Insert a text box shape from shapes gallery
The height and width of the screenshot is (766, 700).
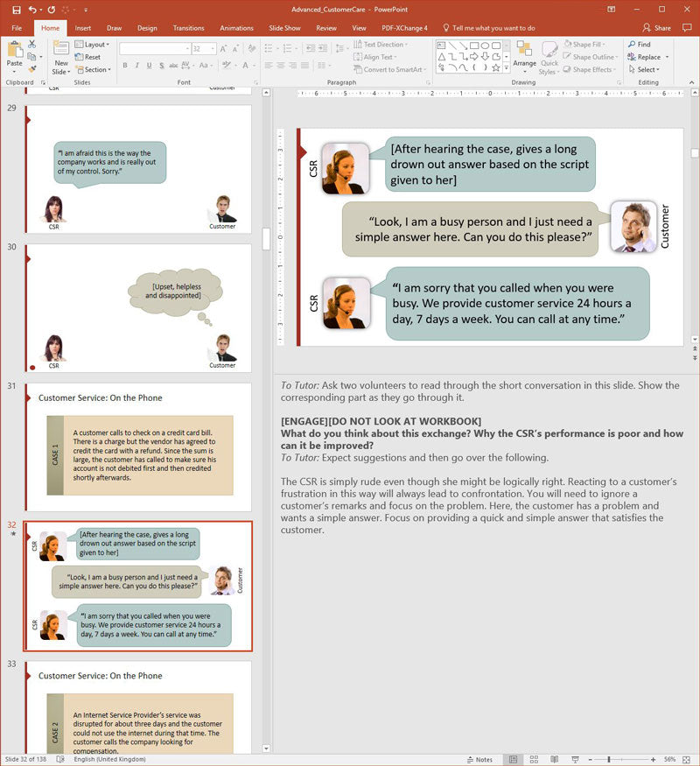point(441,46)
